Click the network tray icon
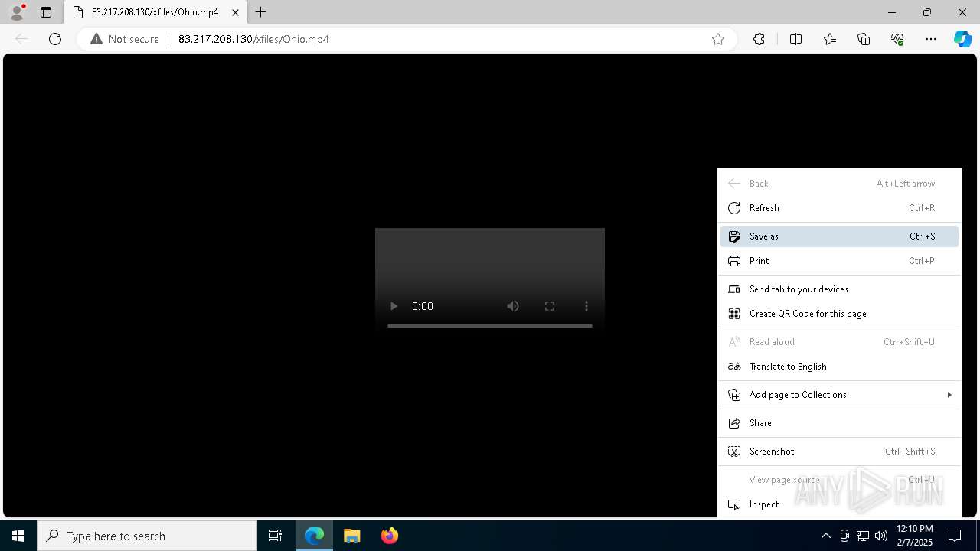This screenshot has width=980, height=551. [863, 536]
